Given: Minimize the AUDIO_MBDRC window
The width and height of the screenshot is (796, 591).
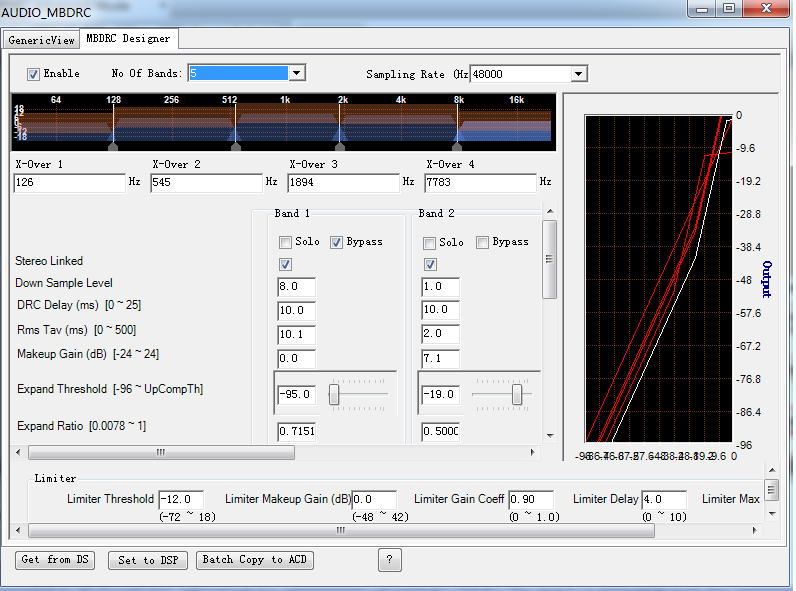Looking at the screenshot, I should pyautogui.click(x=702, y=9).
